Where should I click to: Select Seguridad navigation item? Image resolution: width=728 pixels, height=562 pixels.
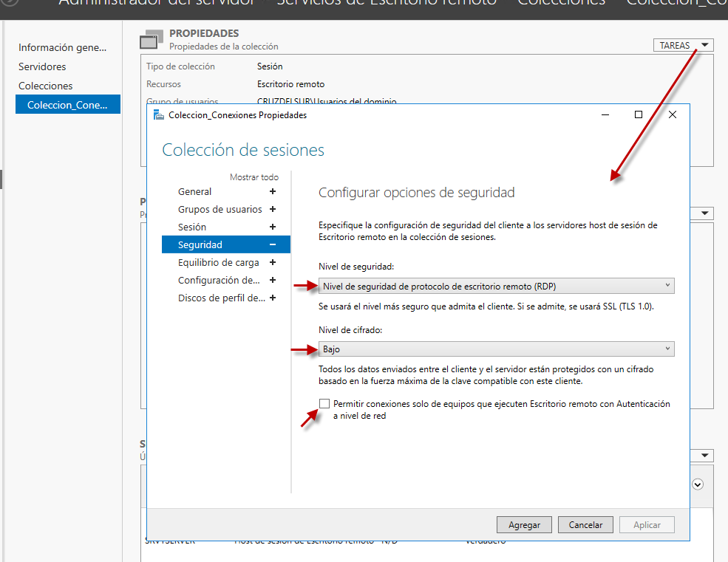(200, 244)
